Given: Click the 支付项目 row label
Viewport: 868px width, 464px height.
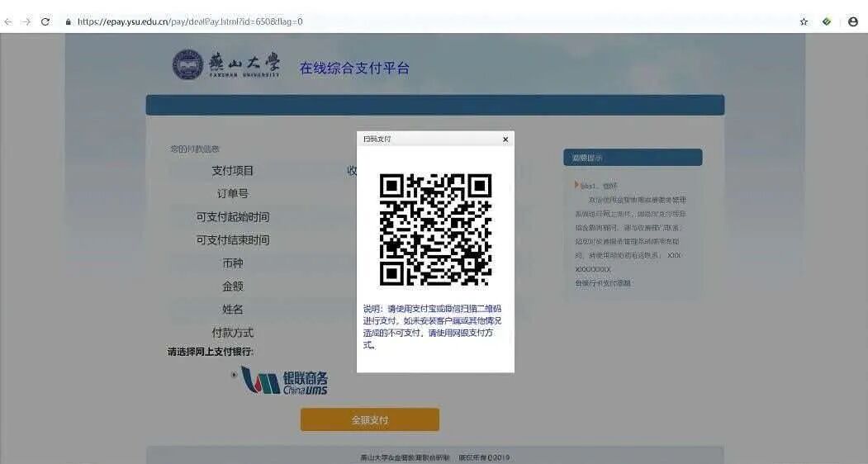Looking at the screenshot, I should pyautogui.click(x=233, y=171).
